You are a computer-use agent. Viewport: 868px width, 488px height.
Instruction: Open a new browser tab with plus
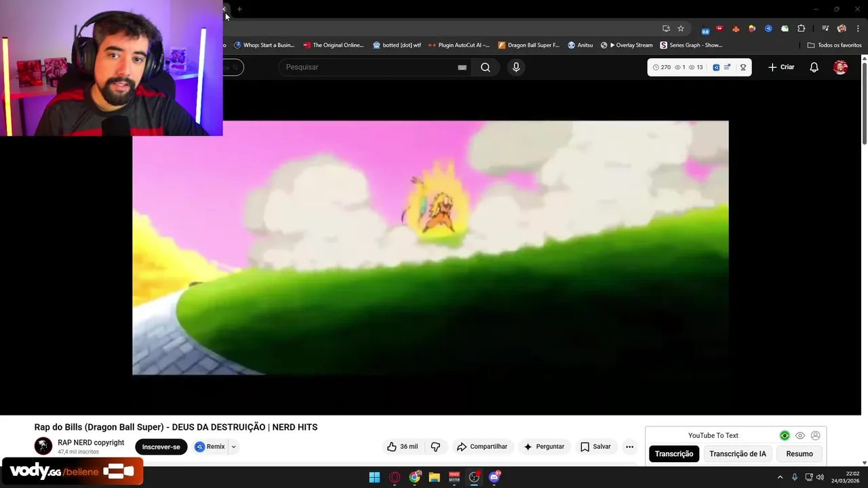(239, 9)
